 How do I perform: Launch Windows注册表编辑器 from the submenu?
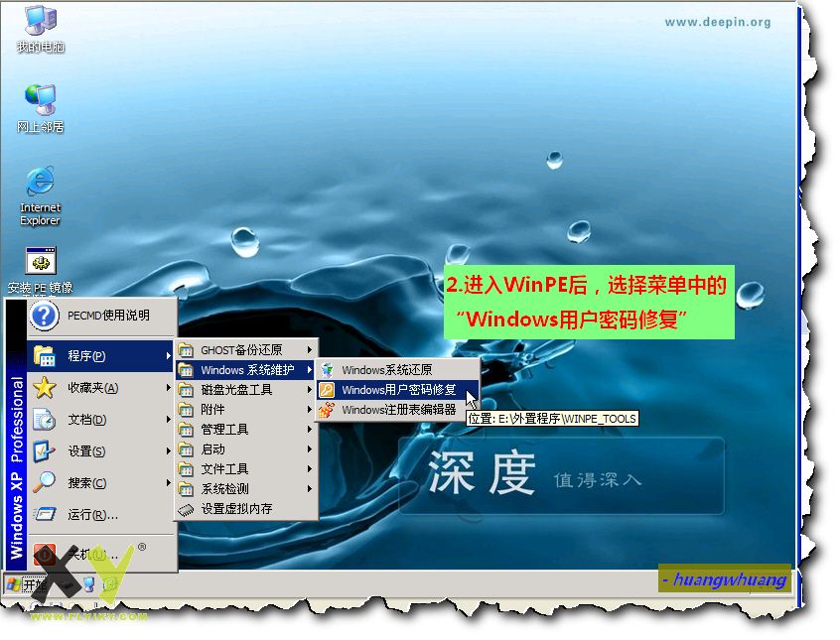click(x=397, y=410)
